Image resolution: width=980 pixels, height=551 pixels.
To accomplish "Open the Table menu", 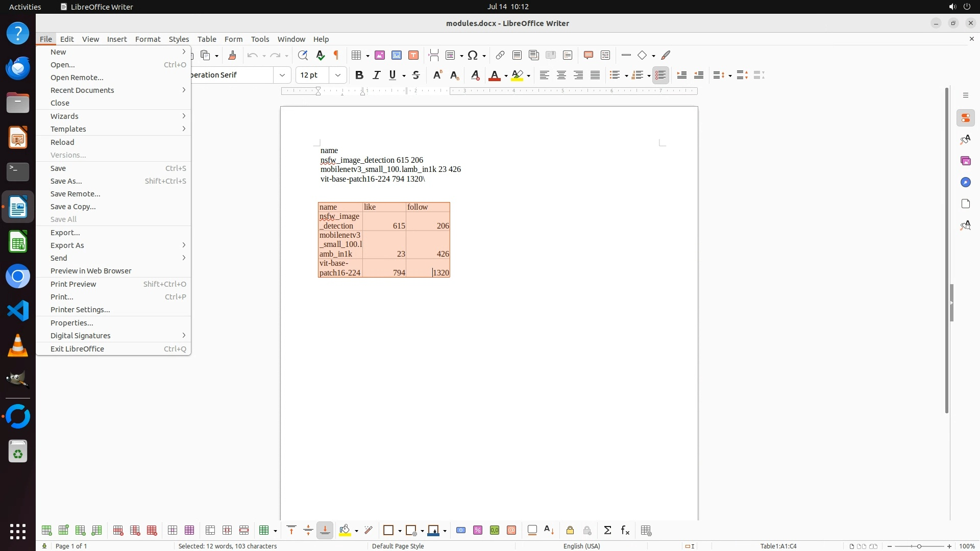I will click(x=207, y=39).
